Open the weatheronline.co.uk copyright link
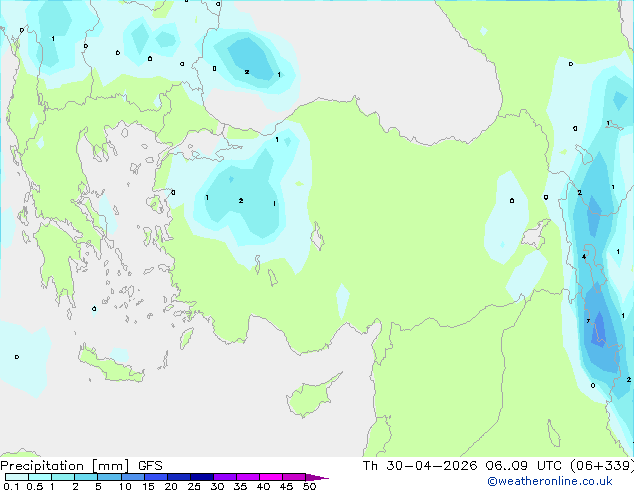Screen dimensions: 634x490 [x=549, y=481]
